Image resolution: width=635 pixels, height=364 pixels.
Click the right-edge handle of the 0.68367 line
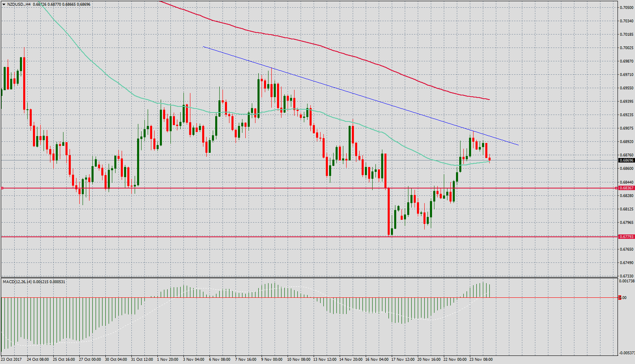point(615,188)
